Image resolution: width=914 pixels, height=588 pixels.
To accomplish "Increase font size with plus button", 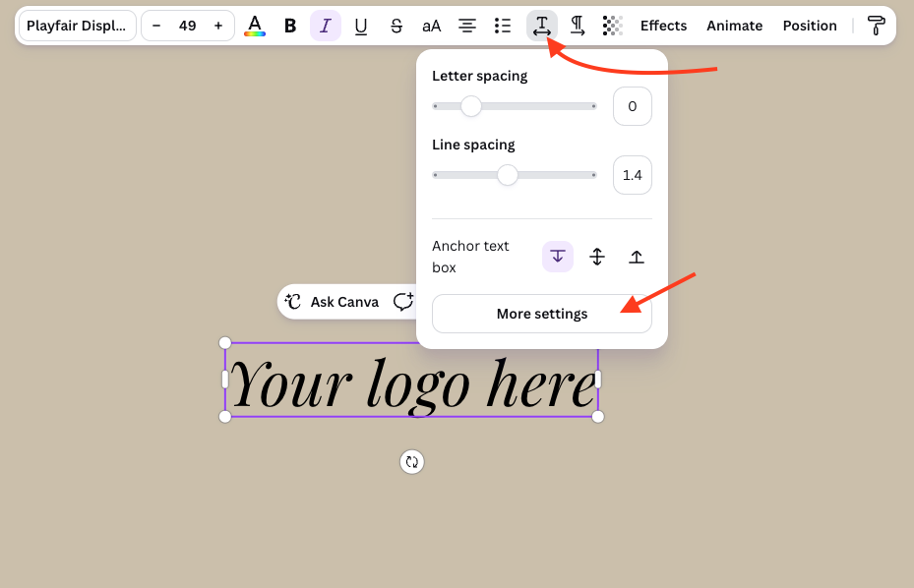I will pos(218,26).
